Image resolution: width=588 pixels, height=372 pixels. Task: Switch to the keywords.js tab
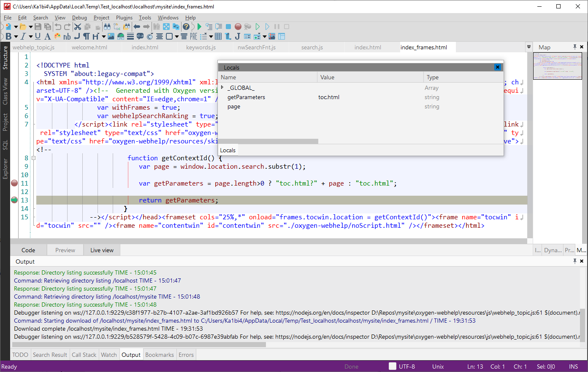(x=201, y=47)
